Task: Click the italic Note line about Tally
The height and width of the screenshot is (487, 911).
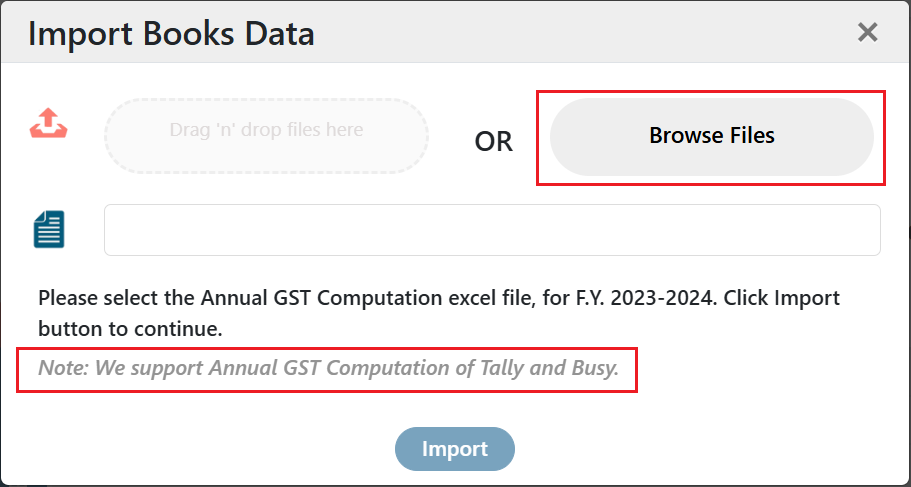Action: (x=328, y=368)
